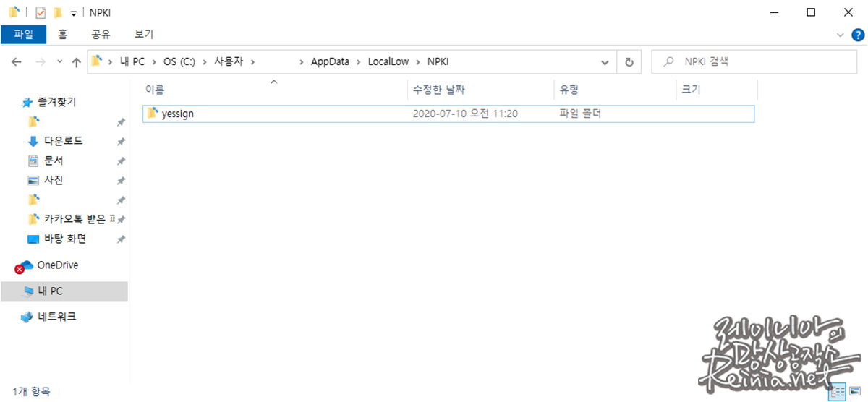Open 바탕 화면 in quick access
The image size is (868, 402).
65,239
